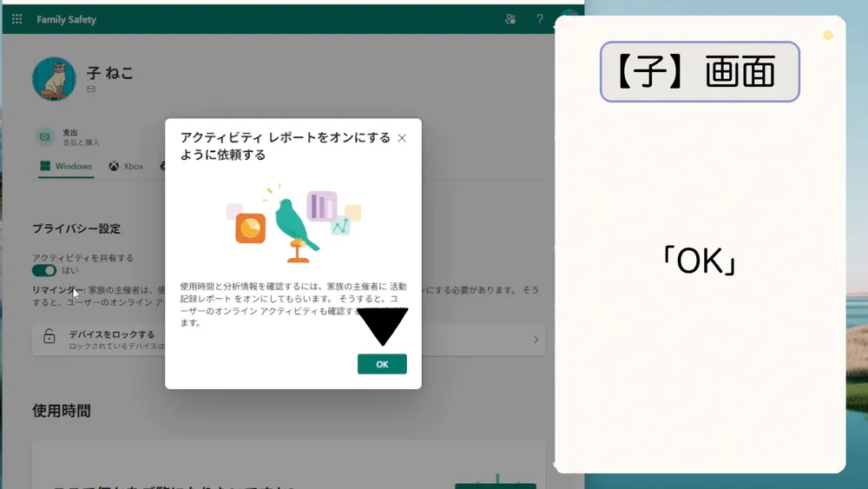Toggle the アクティビティを共有する switch
Screen dimensions: 868x489
pos(44,270)
